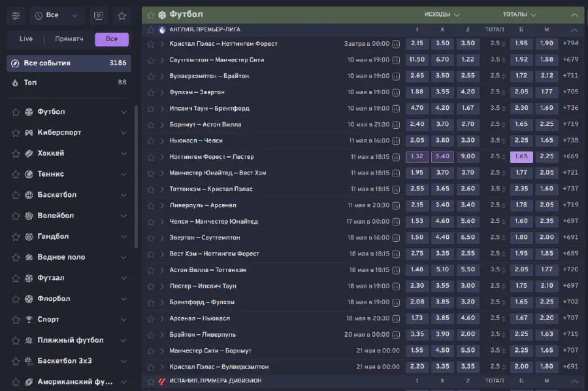Screen dimensions: 588x391
Task: Open the Манчестер Юнайтед – Вест Хэм match
Action: [x=218, y=173]
